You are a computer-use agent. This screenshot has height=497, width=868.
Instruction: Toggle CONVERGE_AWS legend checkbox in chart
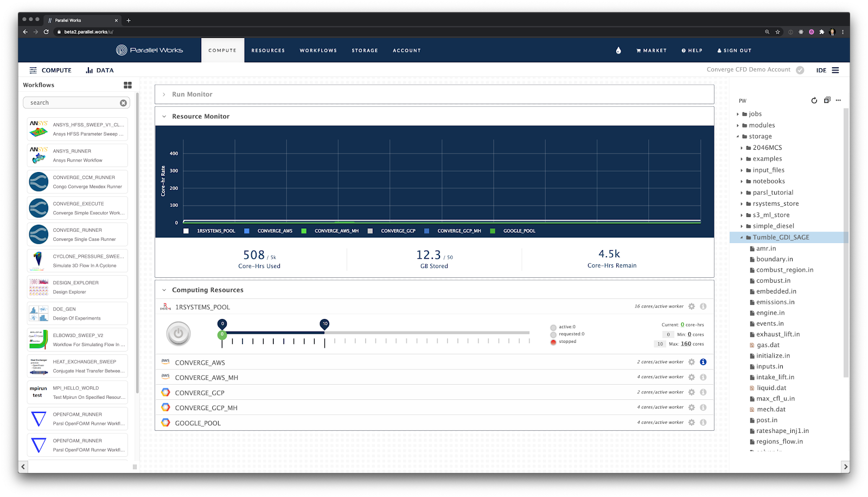pos(247,231)
